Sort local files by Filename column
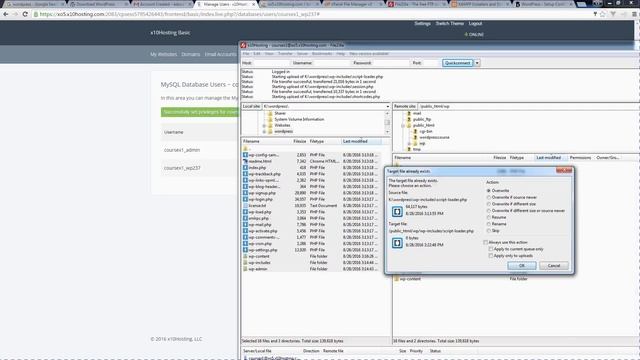Image resolution: width=640 pixels, height=360 pixels. pos(266,141)
